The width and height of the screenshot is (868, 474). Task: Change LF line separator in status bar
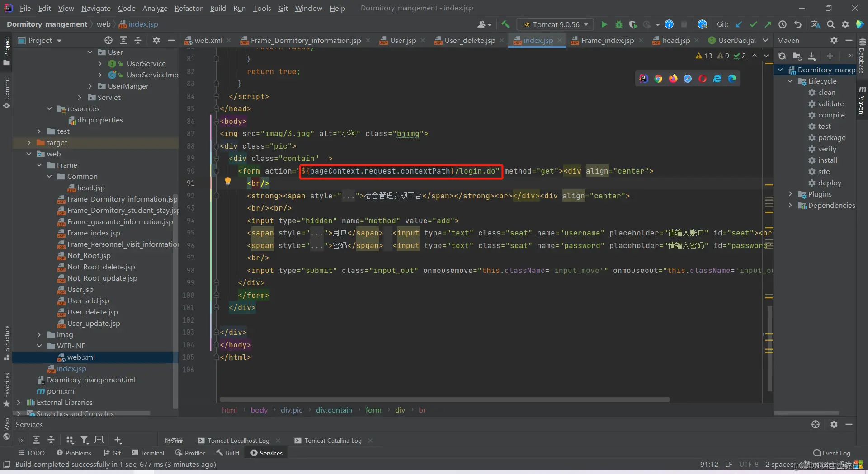click(728, 465)
